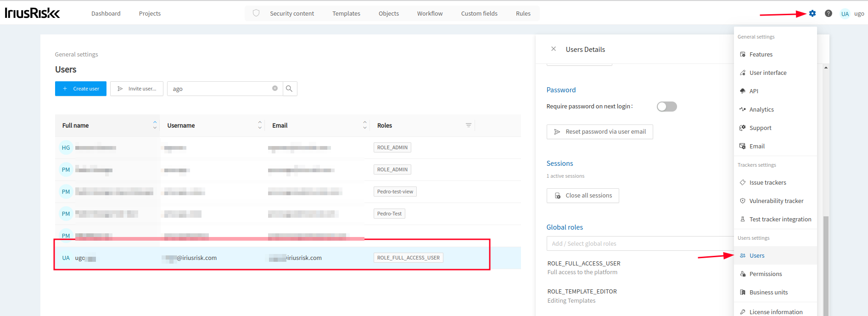Screen dimensions: 868x316
Task: Click the Features settings icon
Action: coord(743,54)
